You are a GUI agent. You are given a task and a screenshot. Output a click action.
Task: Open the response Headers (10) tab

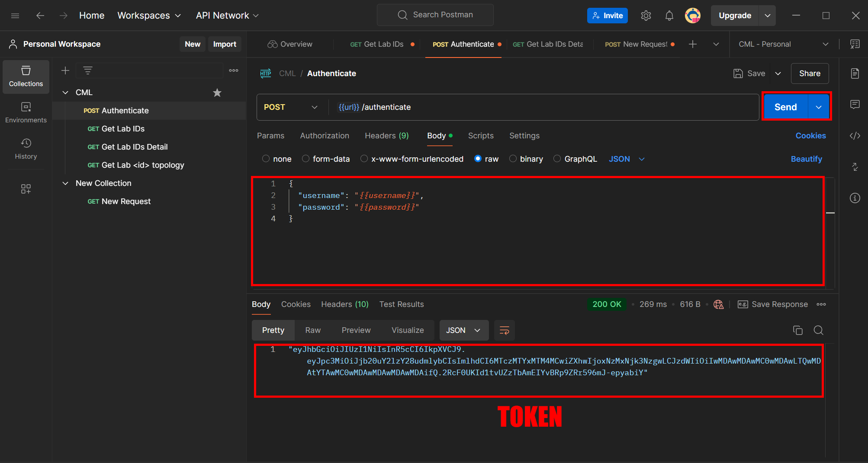coord(344,304)
